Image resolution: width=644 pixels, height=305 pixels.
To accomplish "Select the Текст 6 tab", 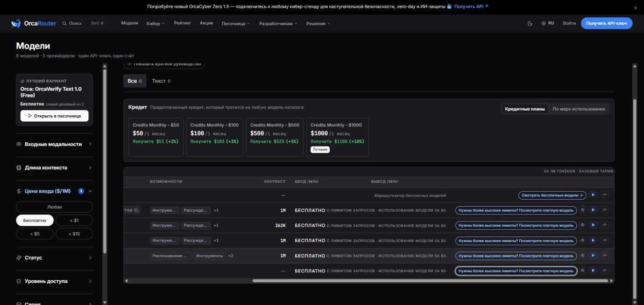I will [161, 81].
